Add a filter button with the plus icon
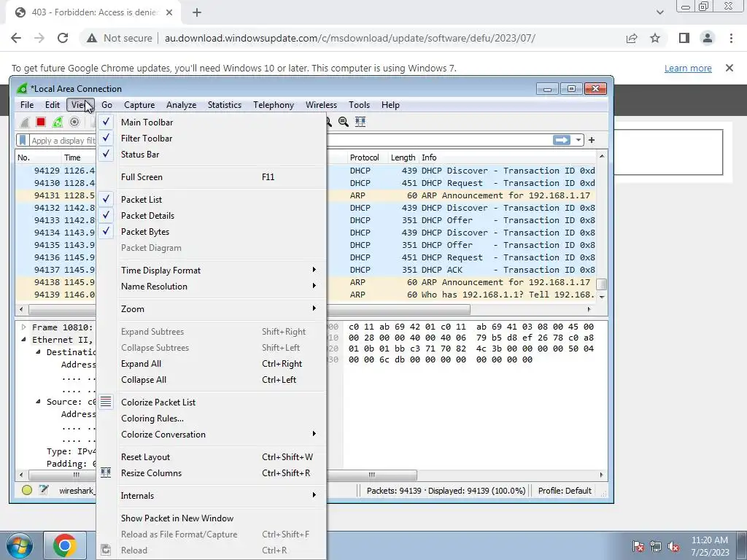747x560 pixels. click(592, 140)
